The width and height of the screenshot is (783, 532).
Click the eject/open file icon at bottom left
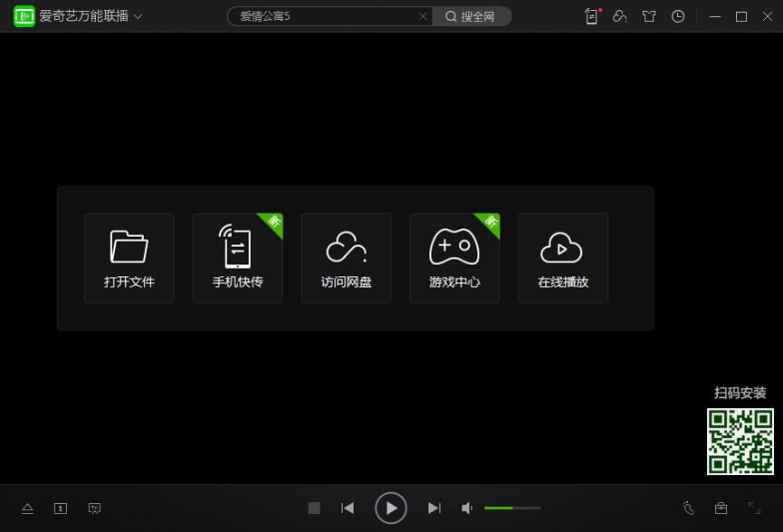[x=27, y=508]
